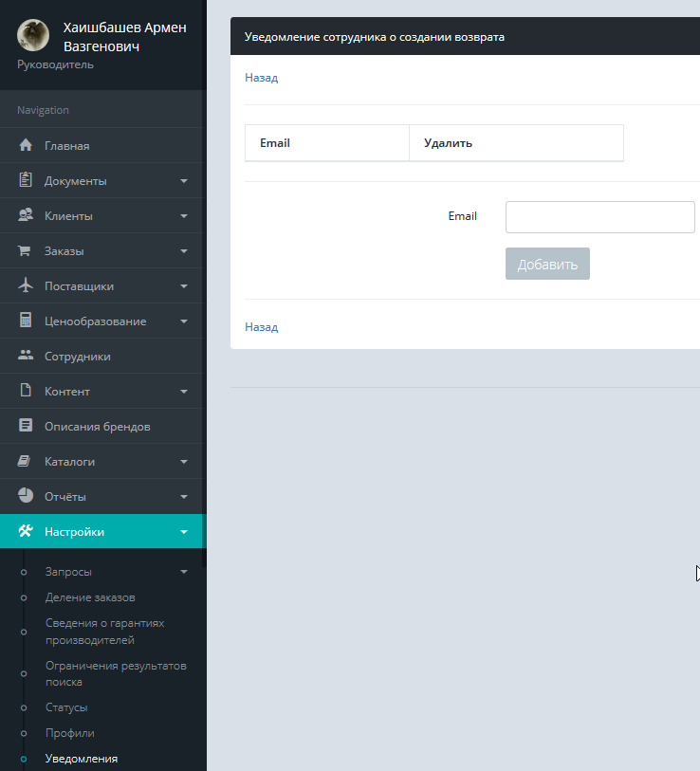Screen dimensions: 700x771
Task: Open the Статусы settings item
Action: (x=66, y=707)
